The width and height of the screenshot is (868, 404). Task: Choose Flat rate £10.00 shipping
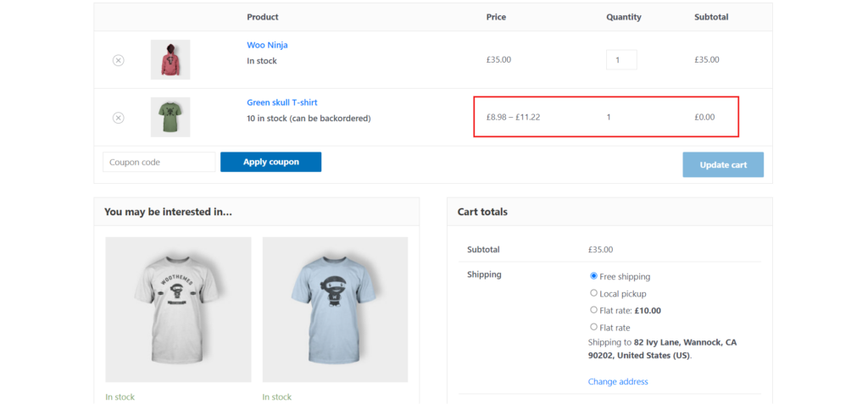(594, 310)
